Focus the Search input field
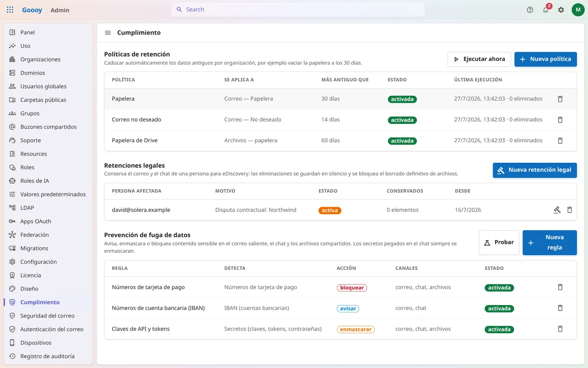Viewport: 588px width, 368px height. click(298, 10)
